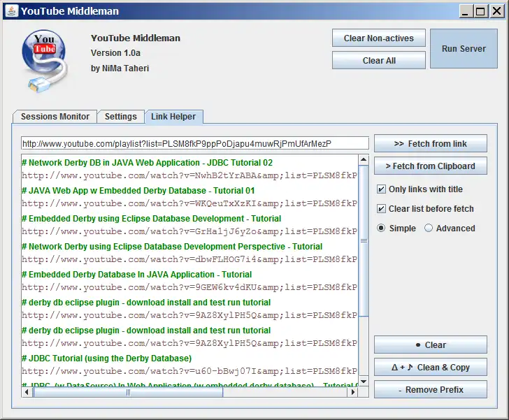509x420 pixels.
Task: Click URL containing watch?v=NwhB2tYrABA
Action: point(189,175)
